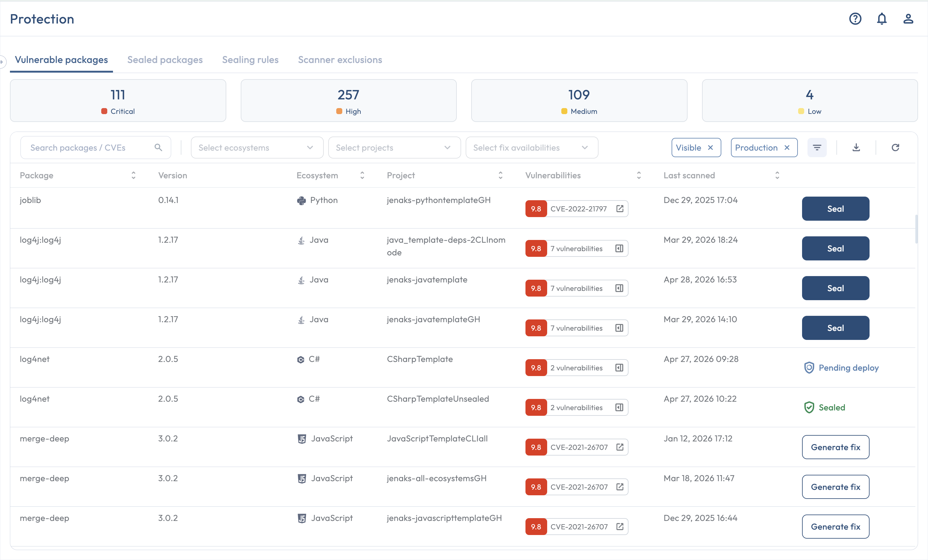Screen dimensions: 928x560
Task: Download the vulnerable packages list
Action: (856, 148)
